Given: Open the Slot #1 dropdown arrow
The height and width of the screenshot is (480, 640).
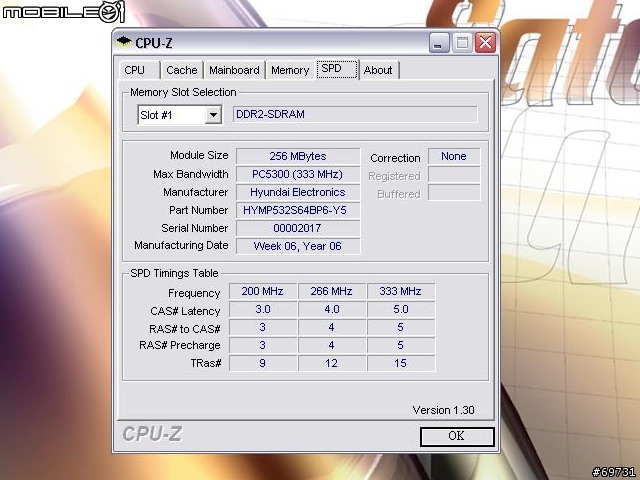Looking at the screenshot, I should click(213, 115).
